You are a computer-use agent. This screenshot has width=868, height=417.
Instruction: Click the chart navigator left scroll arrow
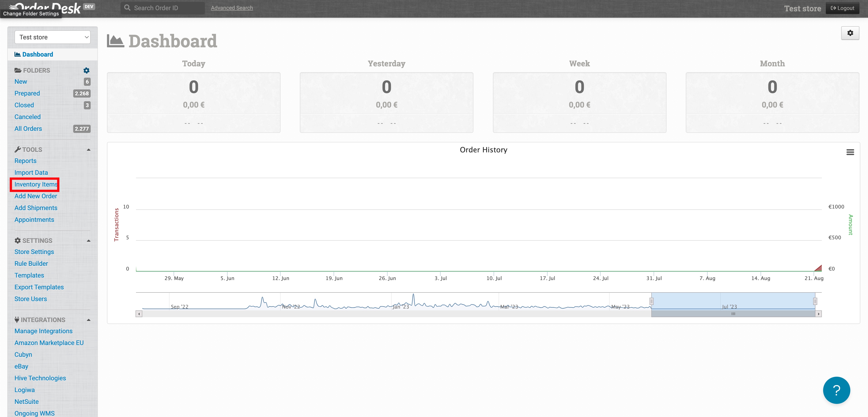139,314
